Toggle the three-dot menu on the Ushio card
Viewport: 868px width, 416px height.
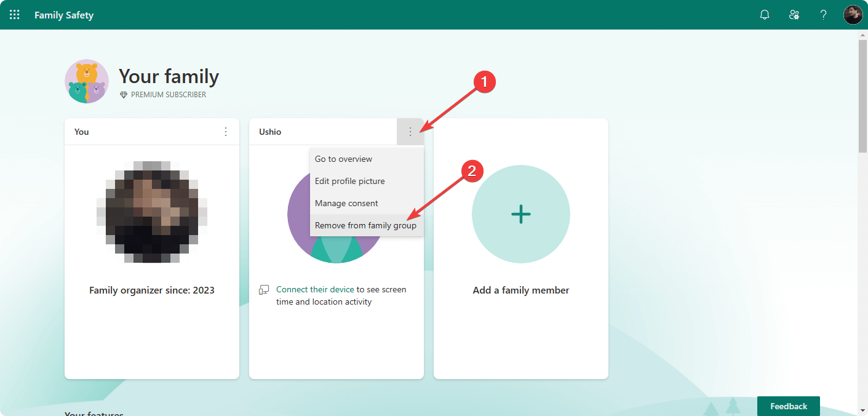(410, 132)
